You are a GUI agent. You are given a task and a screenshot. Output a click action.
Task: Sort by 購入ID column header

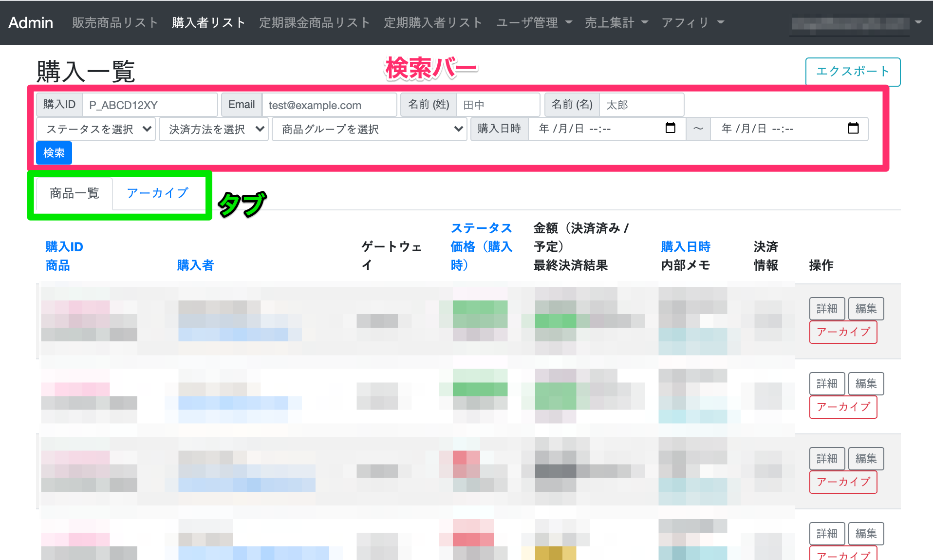click(64, 247)
